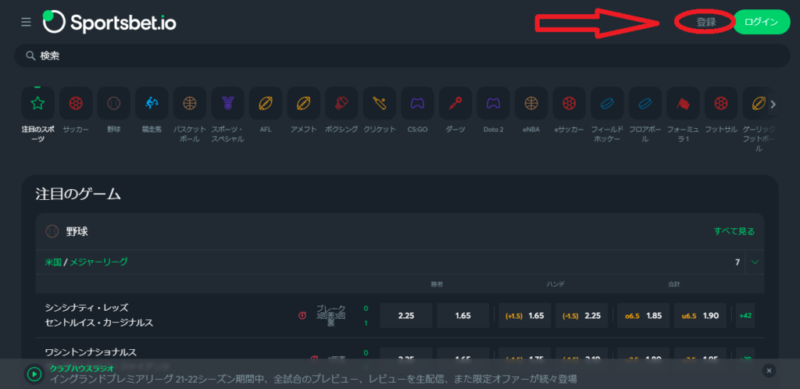Select the eNBA icon

click(x=531, y=103)
